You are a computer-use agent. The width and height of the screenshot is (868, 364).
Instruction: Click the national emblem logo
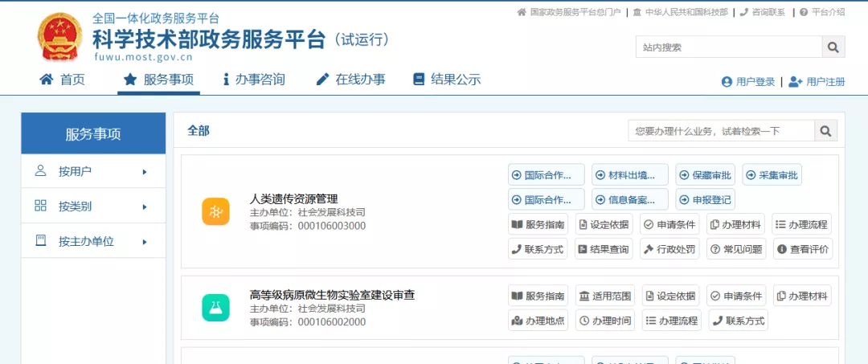coord(59,37)
